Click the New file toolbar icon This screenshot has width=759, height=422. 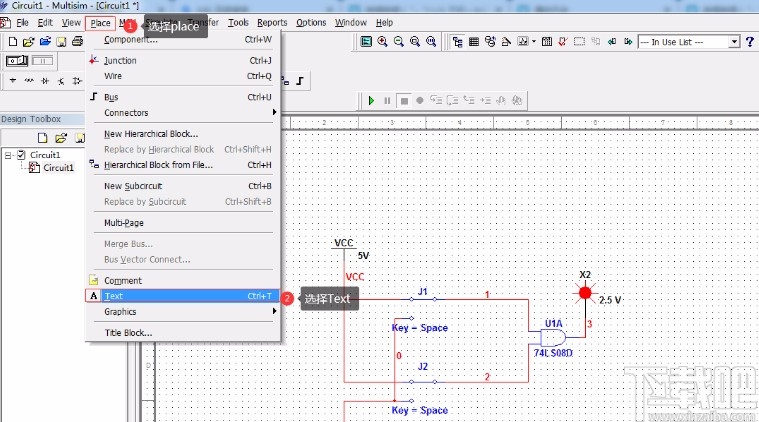[13, 42]
